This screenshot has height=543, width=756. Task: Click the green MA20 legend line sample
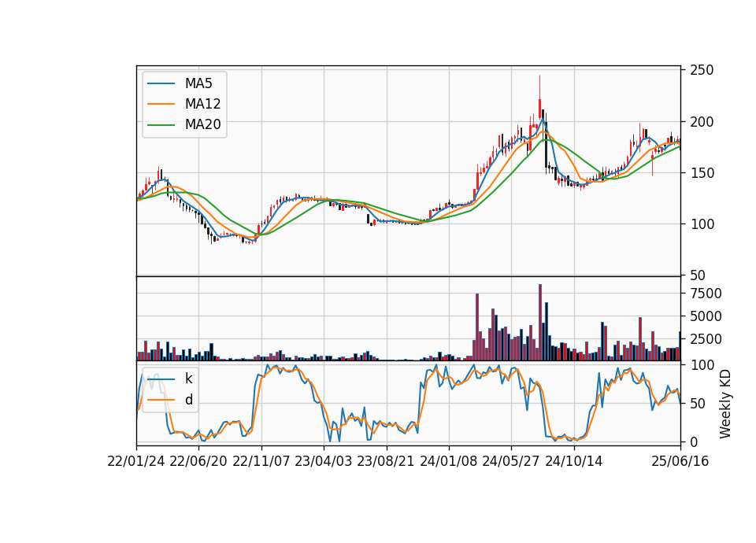click(x=161, y=125)
